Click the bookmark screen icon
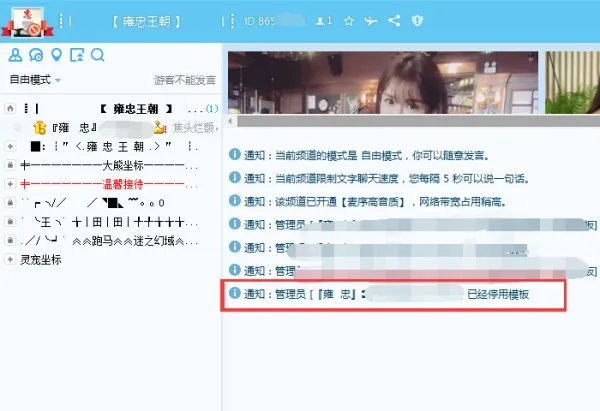Image resolution: width=600 pixels, height=411 pixels. [77, 55]
